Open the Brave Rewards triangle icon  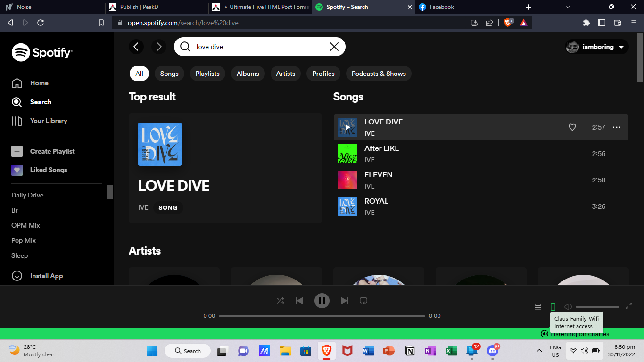(x=523, y=22)
